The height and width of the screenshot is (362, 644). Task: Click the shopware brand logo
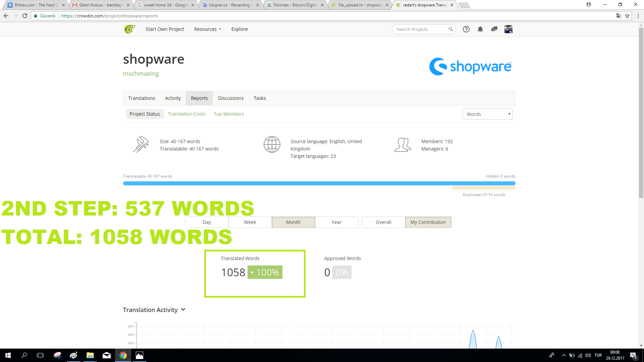coord(470,66)
